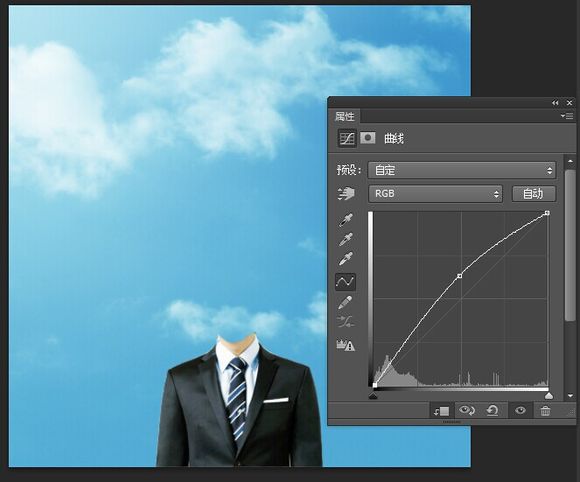580x482 pixels.
Task: Pick the gray point eyedropper
Action: pyautogui.click(x=346, y=239)
